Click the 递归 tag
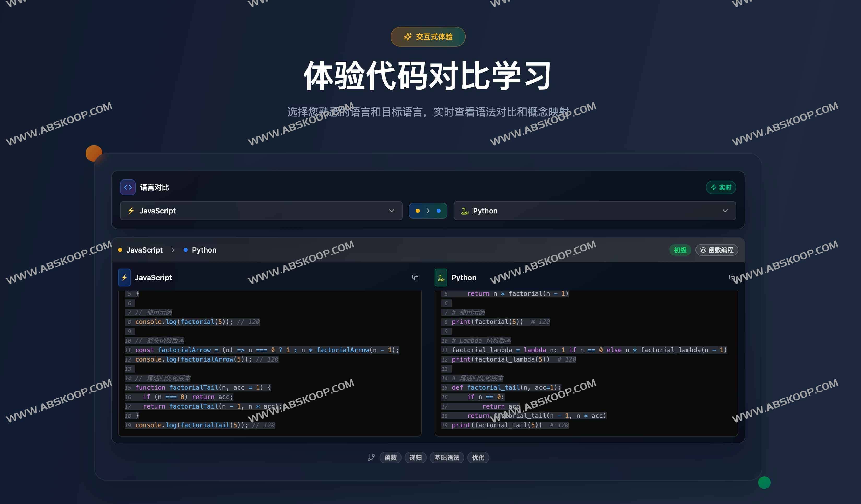Image resolution: width=861 pixels, height=504 pixels. point(415,458)
